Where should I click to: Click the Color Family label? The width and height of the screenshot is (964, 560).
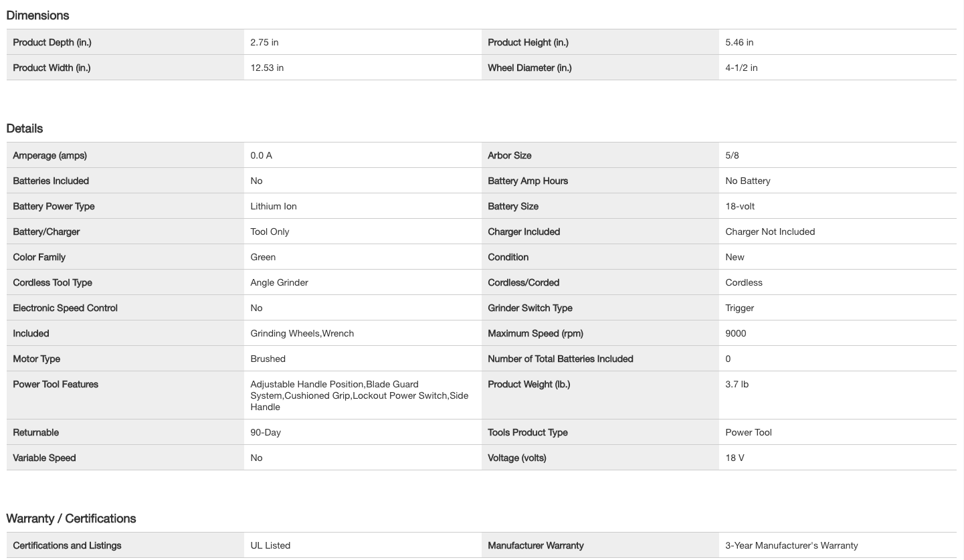pyautogui.click(x=39, y=257)
